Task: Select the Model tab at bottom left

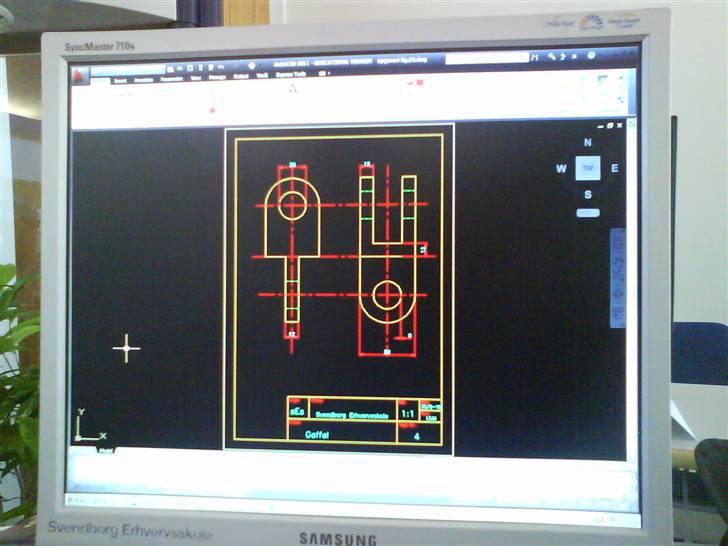Action: (x=105, y=450)
